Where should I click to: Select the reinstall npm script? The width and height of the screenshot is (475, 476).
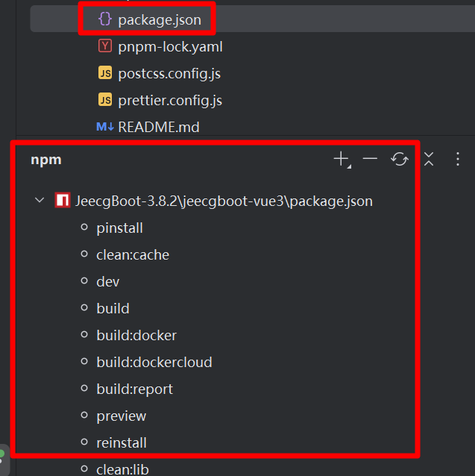tap(122, 442)
